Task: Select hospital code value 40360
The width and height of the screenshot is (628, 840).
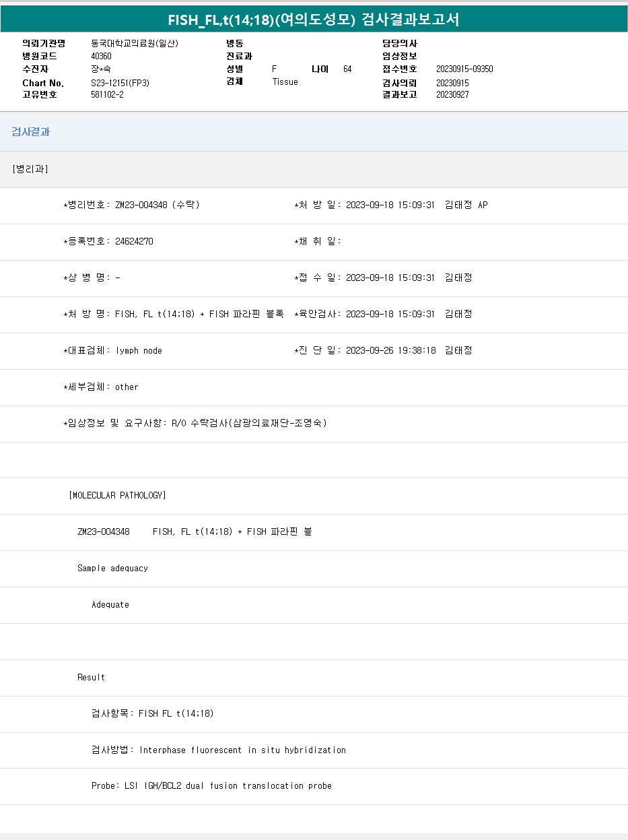Action: 101,56
